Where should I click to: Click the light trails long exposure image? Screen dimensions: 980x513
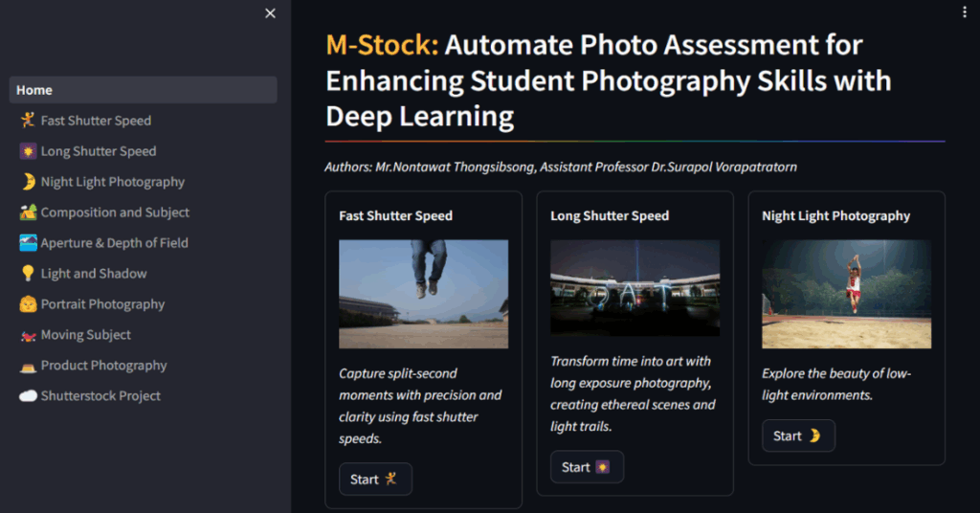pos(635,288)
